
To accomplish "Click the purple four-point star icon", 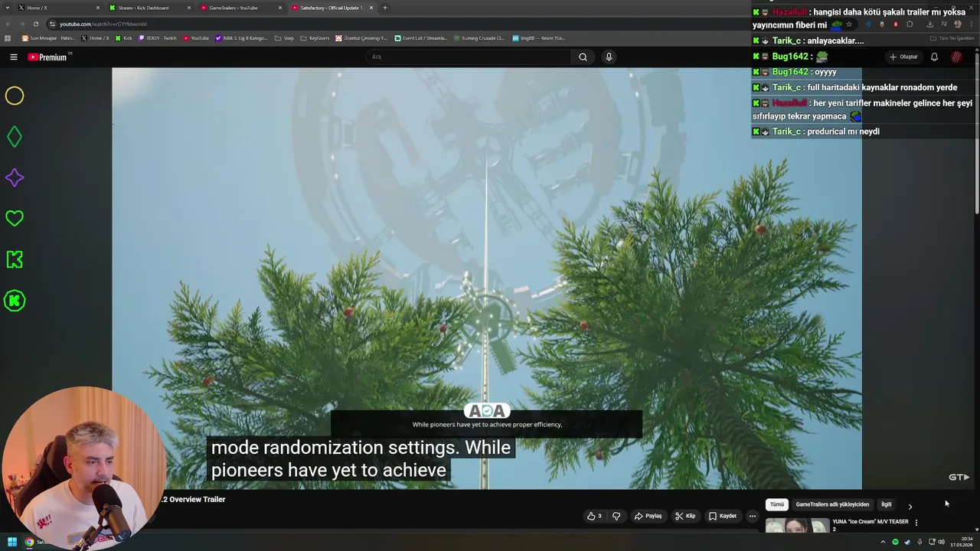I will click(15, 178).
